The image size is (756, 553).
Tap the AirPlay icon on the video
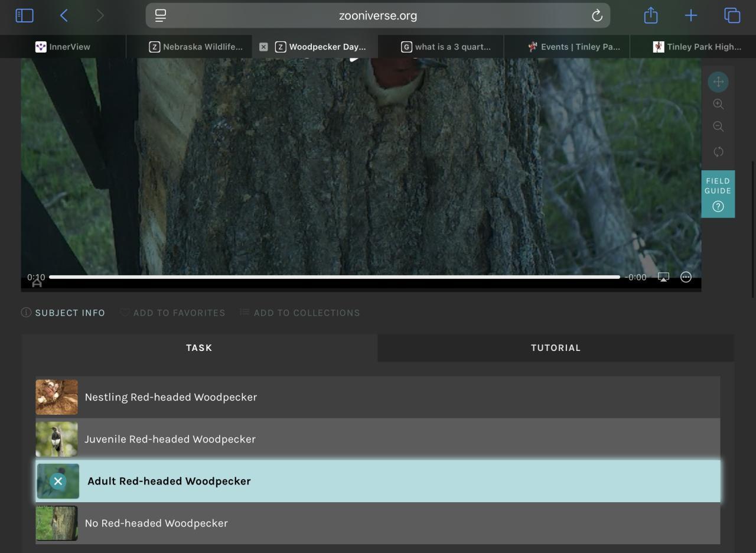tap(663, 277)
